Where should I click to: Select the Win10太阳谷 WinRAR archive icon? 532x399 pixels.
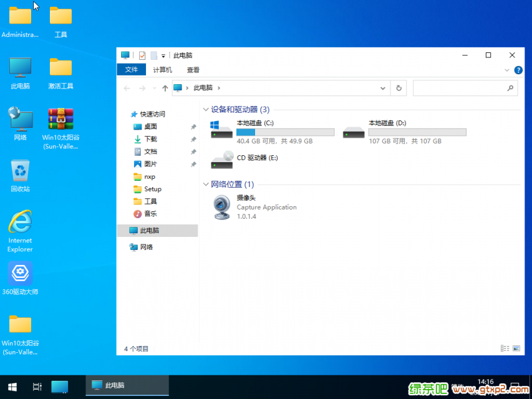point(60,128)
